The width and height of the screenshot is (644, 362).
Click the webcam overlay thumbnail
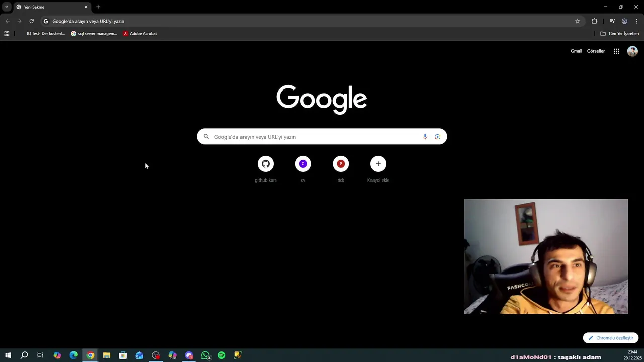(x=546, y=256)
